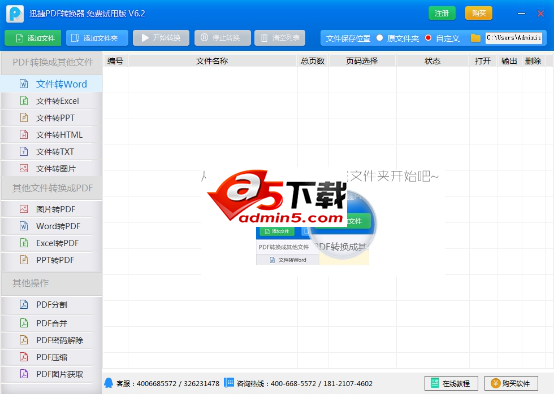
Task: Select 文件转Excel in sidebar
Action: coord(52,101)
